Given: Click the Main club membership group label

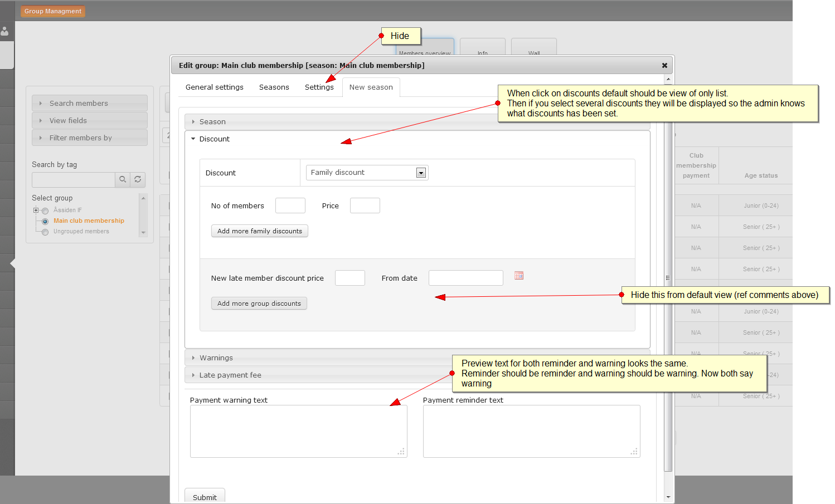Looking at the screenshot, I should pyautogui.click(x=89, y=221).
